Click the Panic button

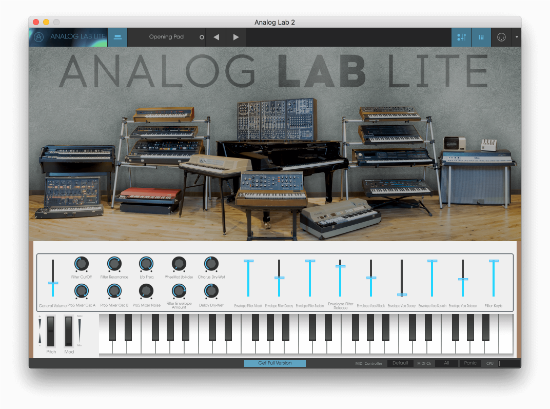tap(470, 363)
